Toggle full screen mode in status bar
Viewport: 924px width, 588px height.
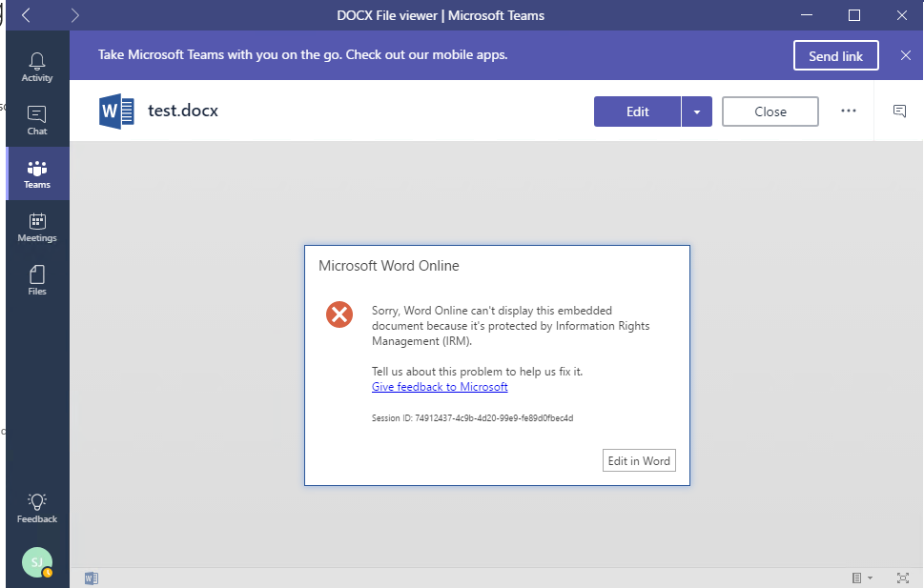pos(902,578)
